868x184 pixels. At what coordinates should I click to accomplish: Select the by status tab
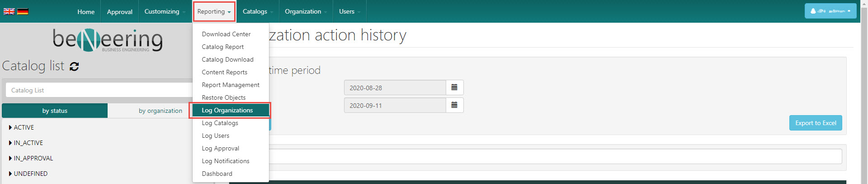(x=55, y=111)
